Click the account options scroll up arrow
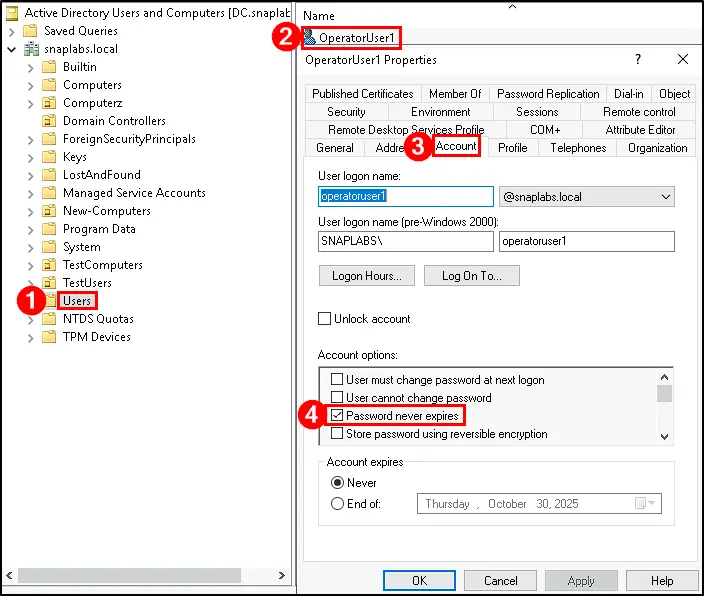The image size is (704, 596). [664, 377]
